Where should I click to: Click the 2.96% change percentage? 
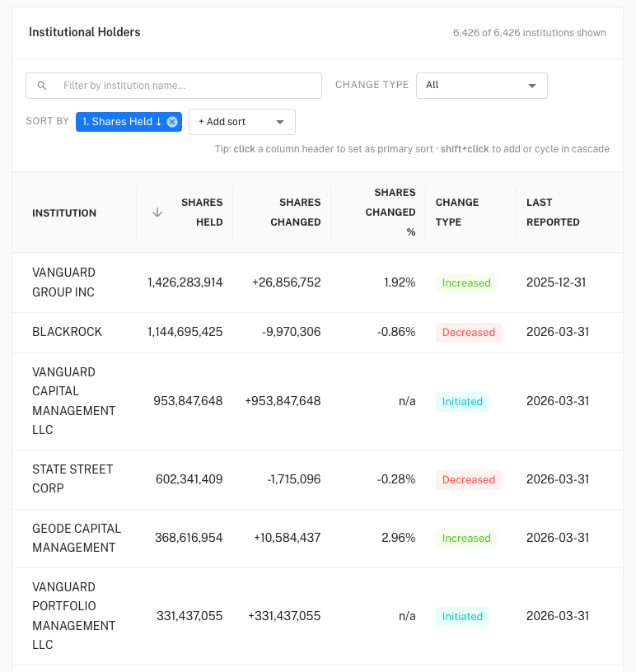pos(399,538)
